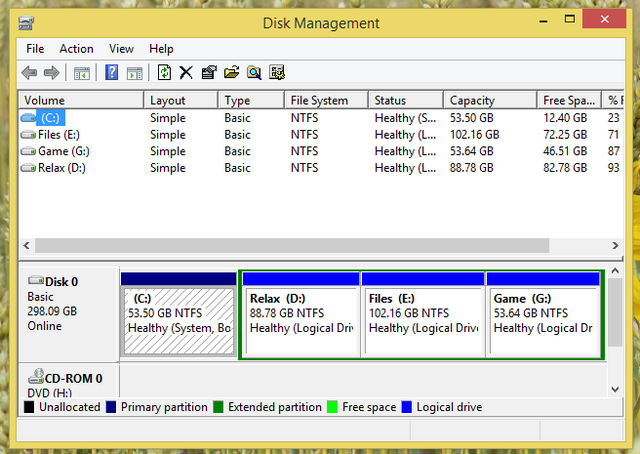This screenshot has width=640, height=454.
Task: Click the disk pane scroll up arrow
Action: coord(615,271)
